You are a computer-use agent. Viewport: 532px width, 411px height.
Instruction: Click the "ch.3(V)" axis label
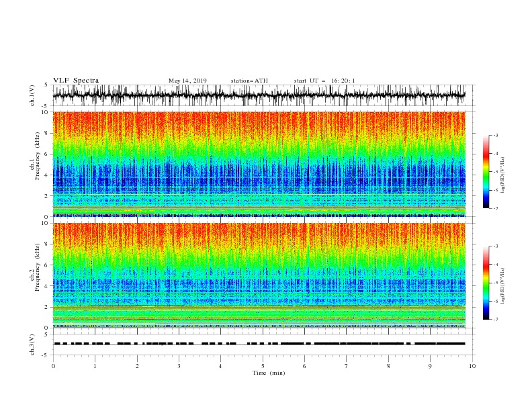(x=32, y=345)
